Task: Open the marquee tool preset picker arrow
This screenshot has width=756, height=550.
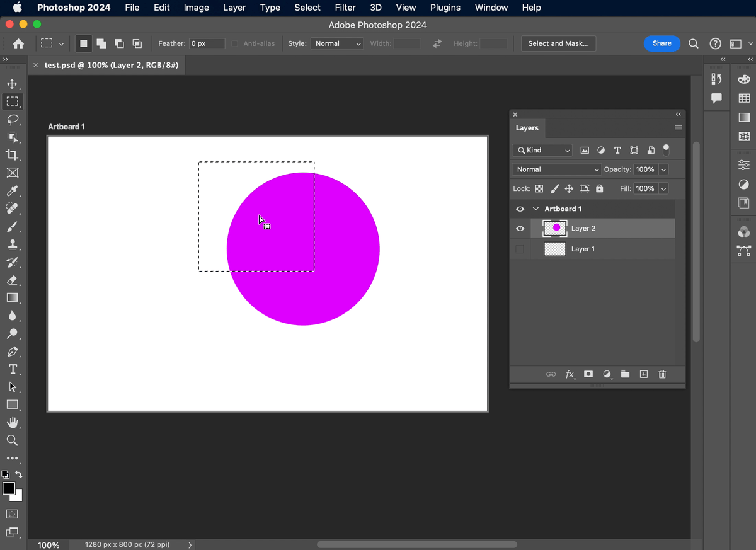Action: (61, 44)
